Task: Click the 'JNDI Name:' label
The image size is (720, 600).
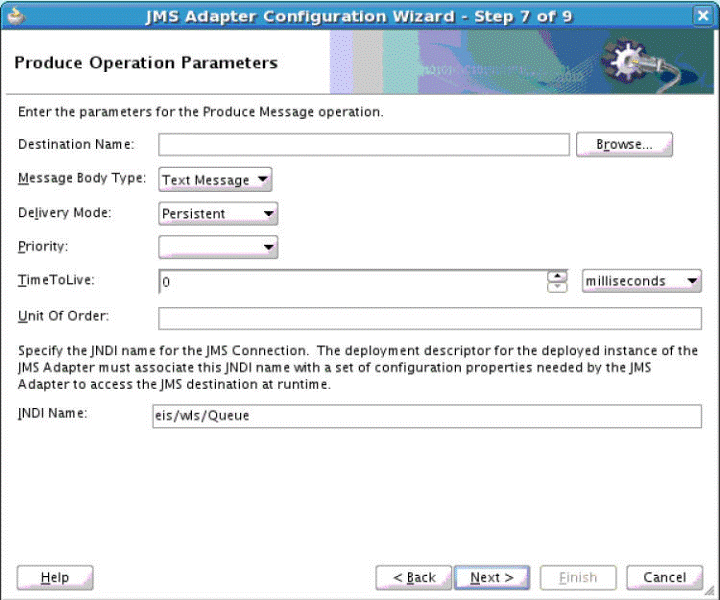Action: (52, 414)
